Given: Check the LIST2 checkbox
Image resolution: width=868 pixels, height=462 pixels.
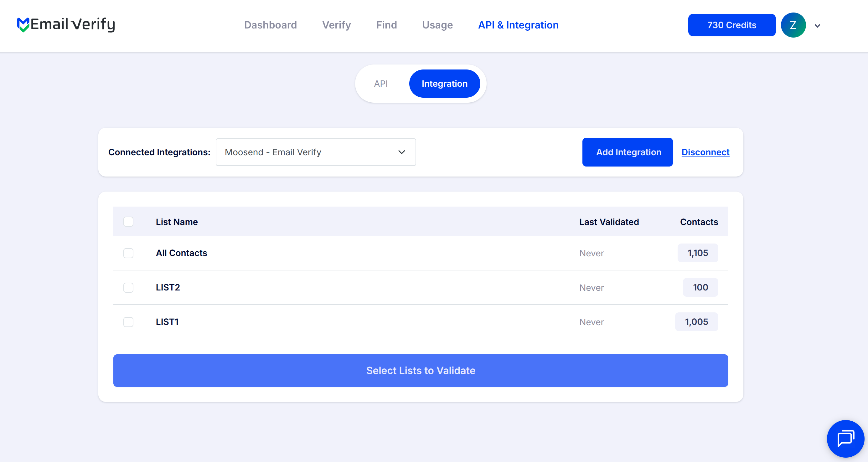Looking at the screenshot, I should [128, 287].
